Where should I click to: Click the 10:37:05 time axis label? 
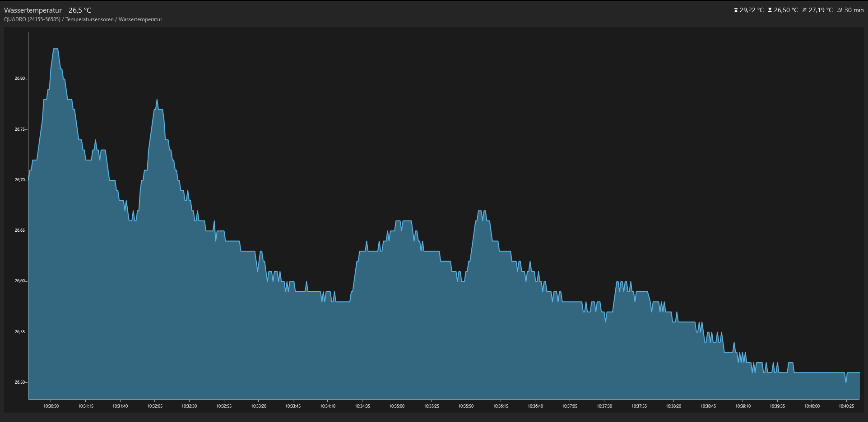570,406
